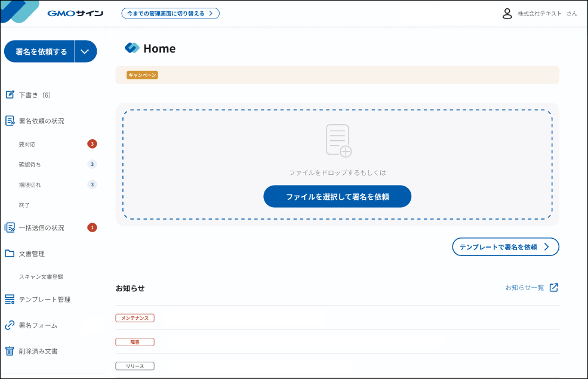Open 署名依頼の状況 via its document icon
Screen dimensions: 588x379
[10, 121]
